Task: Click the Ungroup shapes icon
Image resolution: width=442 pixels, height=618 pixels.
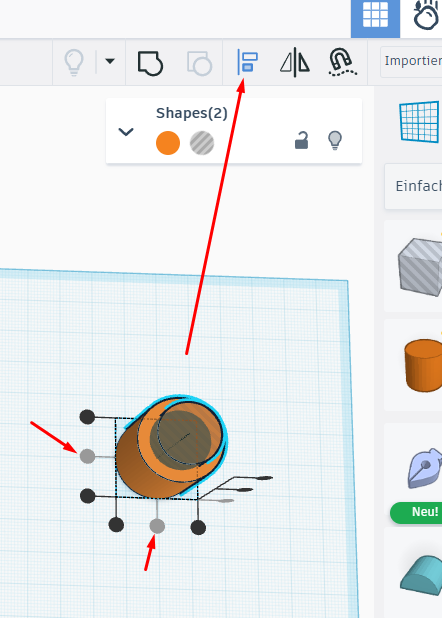Action: 199,63
